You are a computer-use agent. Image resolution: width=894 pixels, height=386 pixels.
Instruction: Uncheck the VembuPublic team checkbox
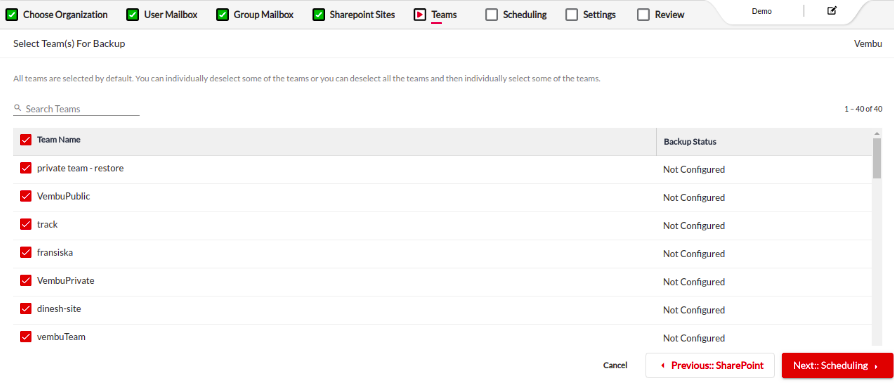click(x=25, y=196)
